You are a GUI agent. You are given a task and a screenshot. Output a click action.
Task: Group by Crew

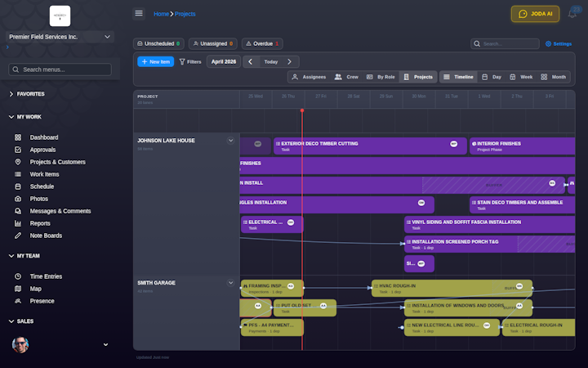click(346, 77)
